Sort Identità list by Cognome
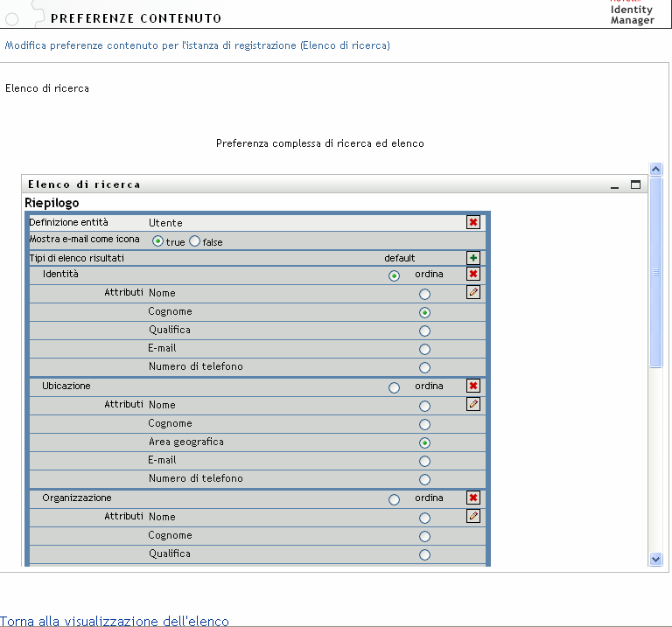672x627 pixels. [x=424, y=313]
